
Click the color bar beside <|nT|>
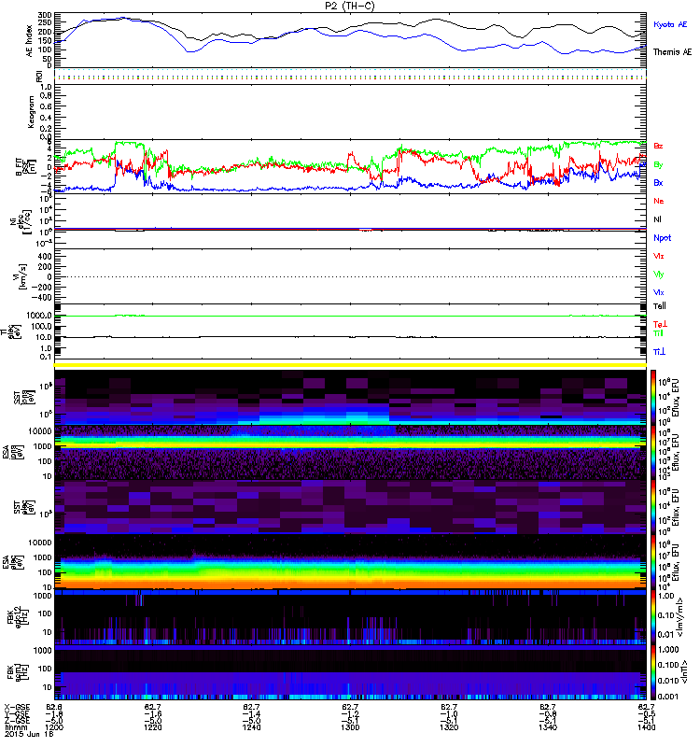click(x=653, y=672)
